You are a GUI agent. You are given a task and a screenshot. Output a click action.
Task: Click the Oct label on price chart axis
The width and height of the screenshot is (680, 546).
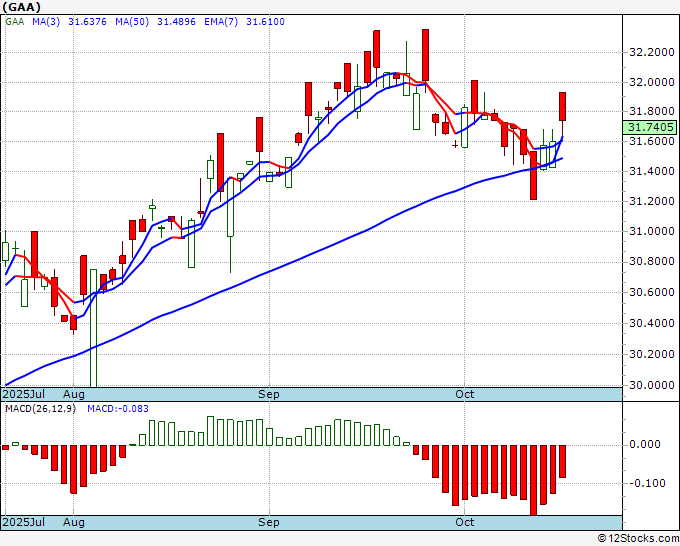[x=464, y=394]
